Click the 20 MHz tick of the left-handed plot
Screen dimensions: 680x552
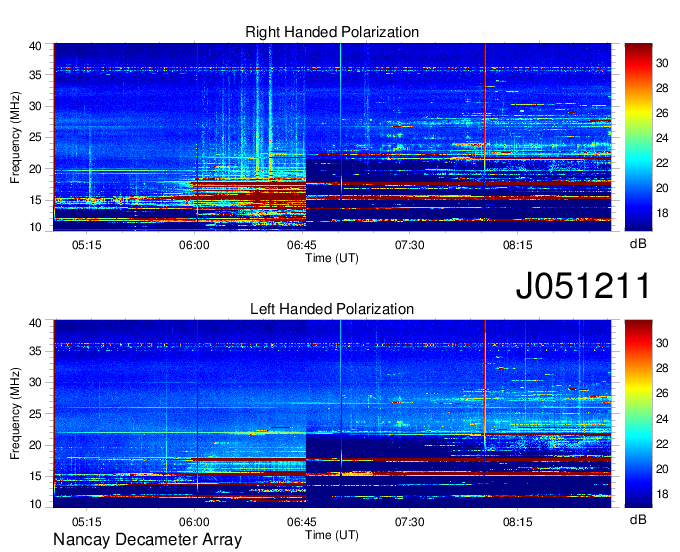pos(35,445)
